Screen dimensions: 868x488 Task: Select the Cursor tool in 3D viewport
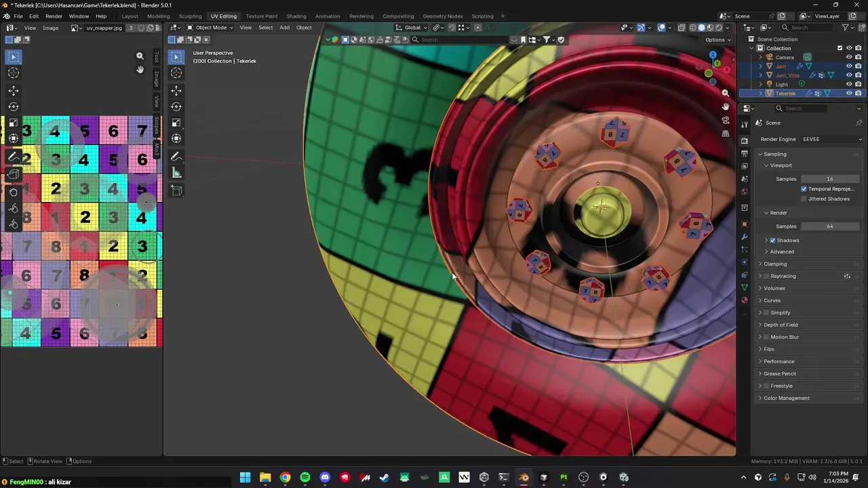click(176, 73)
